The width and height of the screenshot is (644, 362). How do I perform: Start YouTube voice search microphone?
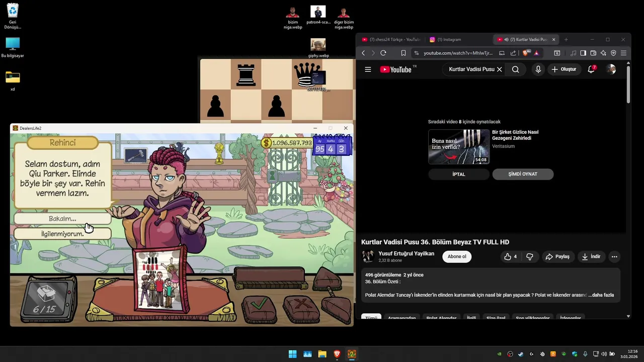click(x=538, y=69)
